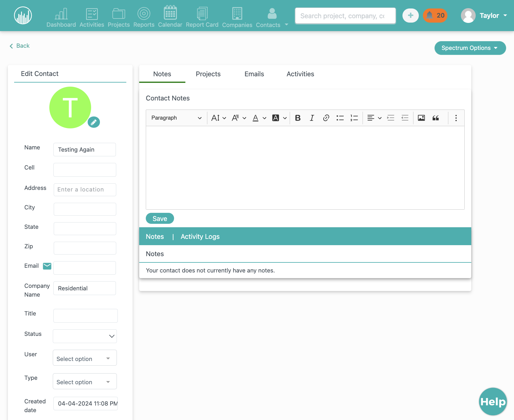The width and height of the screenshot is (514, 420).
Task: Decrease indent in the editor
Action: coord(405,118)
